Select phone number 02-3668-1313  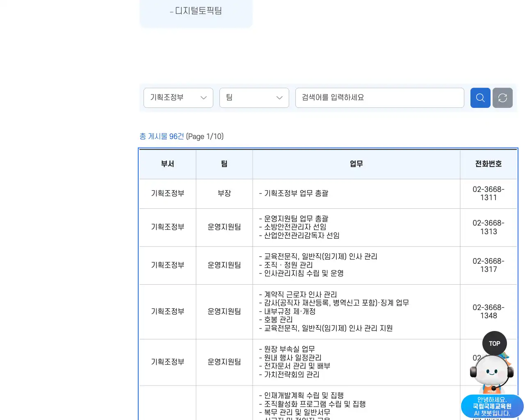click(x=488, y=227)
